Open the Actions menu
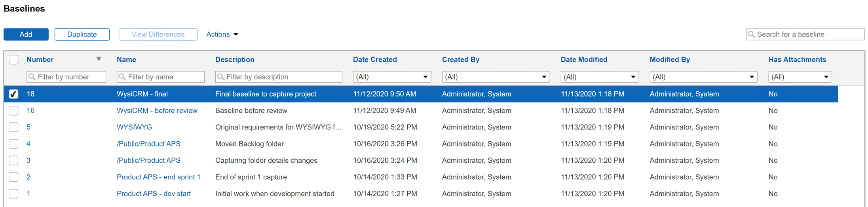This screenshot has height=207, width=868. click(222, 34)
